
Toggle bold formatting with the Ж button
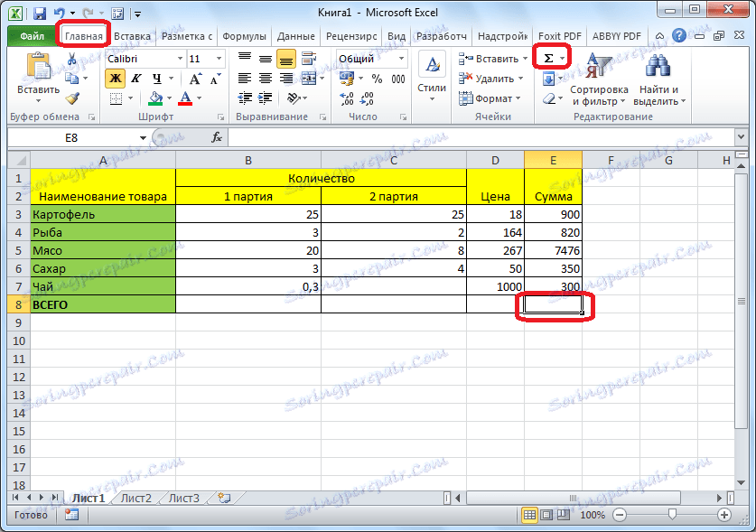click(115, 79)
